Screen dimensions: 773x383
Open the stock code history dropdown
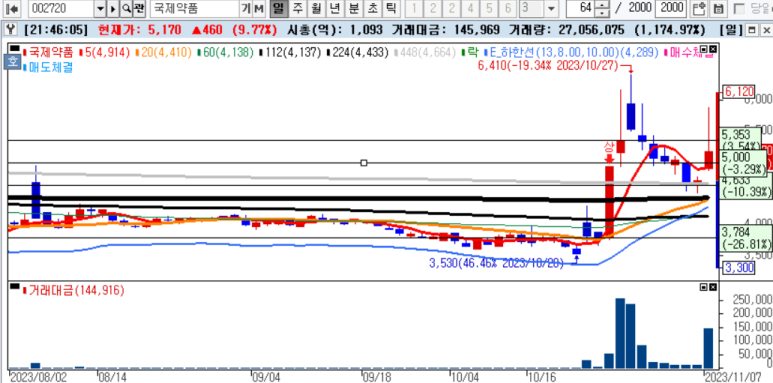point(101,8)
